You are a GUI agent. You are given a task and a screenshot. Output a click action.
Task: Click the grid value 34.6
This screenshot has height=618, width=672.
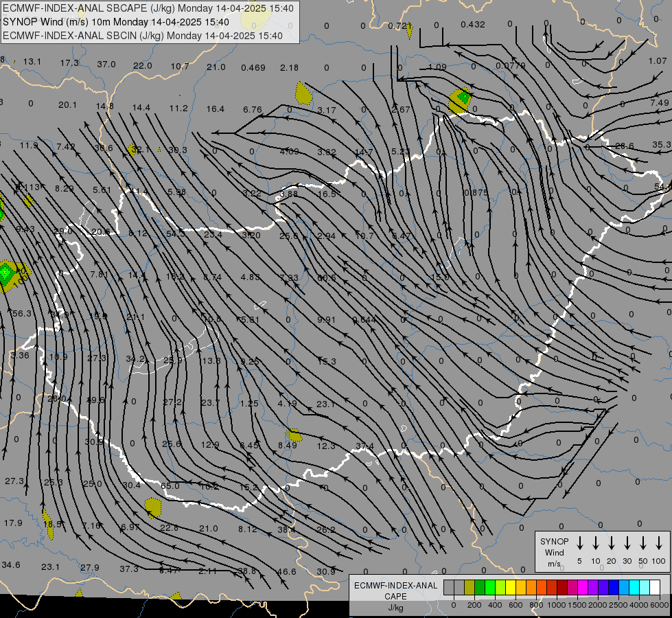pos(11,564)
